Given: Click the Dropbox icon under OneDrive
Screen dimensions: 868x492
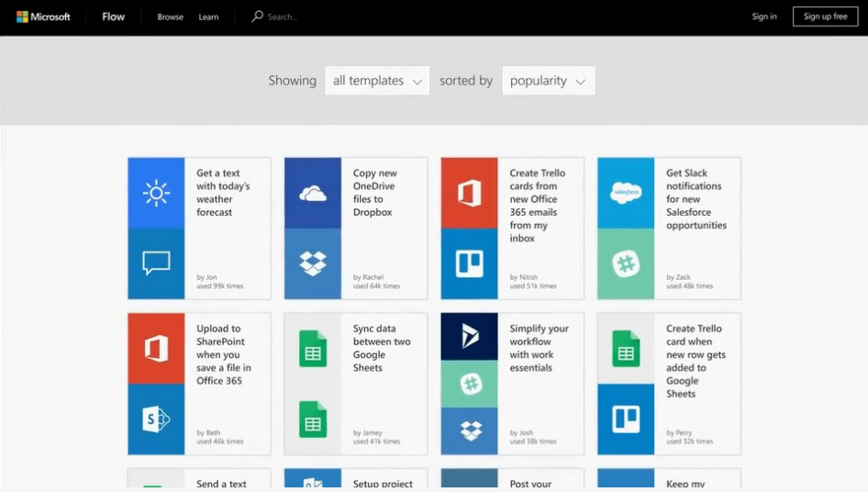Looking at the screenshot, I should 313,264.
